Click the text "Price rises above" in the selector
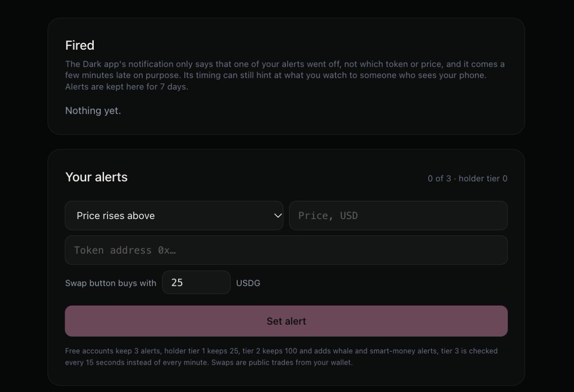 (116, 216)
